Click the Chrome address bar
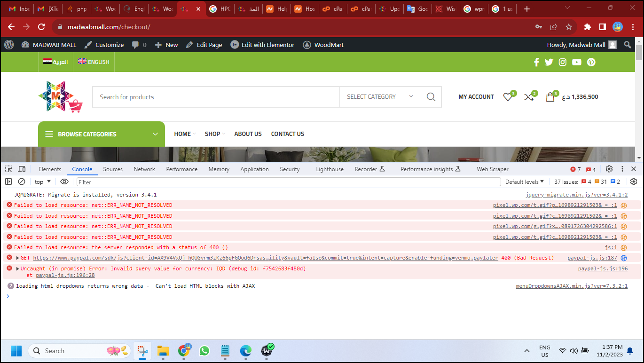Screen dimensions: 644x363 pos(291,27)
